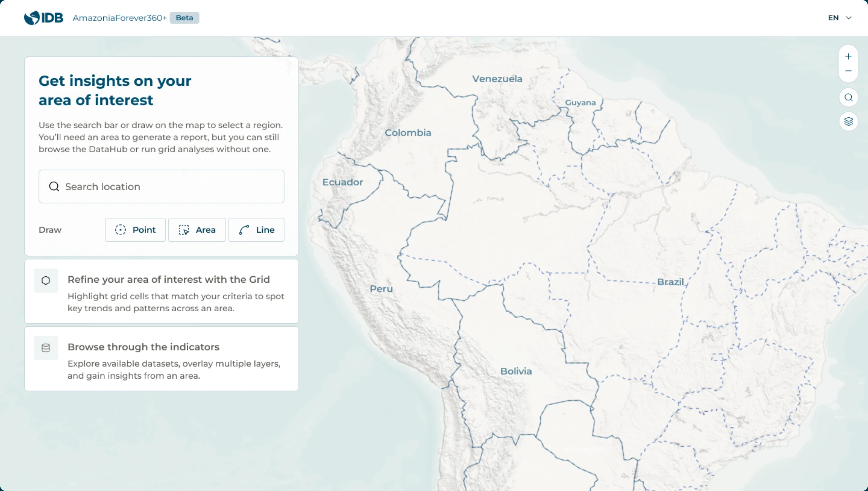Open the EN language selector
Screen dimensions: 868x491
[834, 17]
